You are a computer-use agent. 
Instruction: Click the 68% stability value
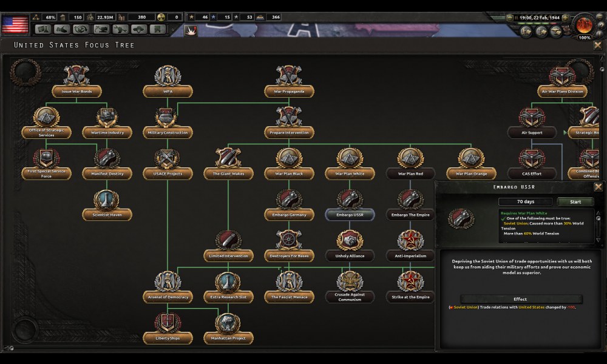(51, 18)
